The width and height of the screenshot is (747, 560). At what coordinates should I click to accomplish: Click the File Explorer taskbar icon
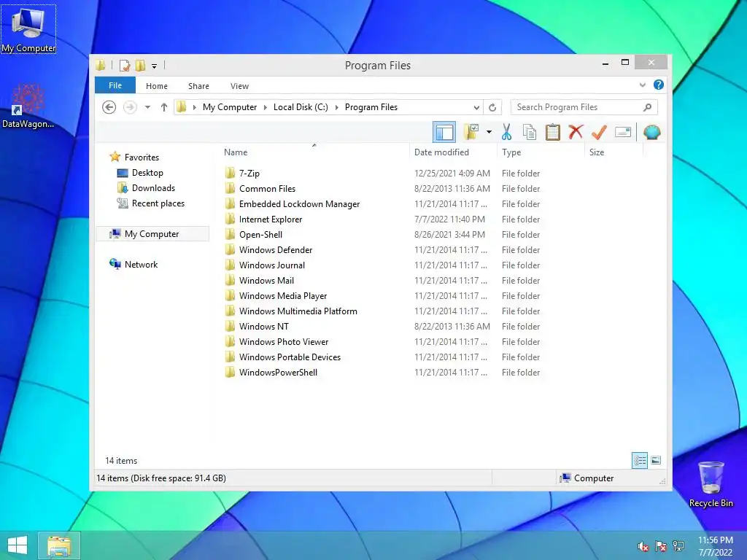tap(59, 545)
